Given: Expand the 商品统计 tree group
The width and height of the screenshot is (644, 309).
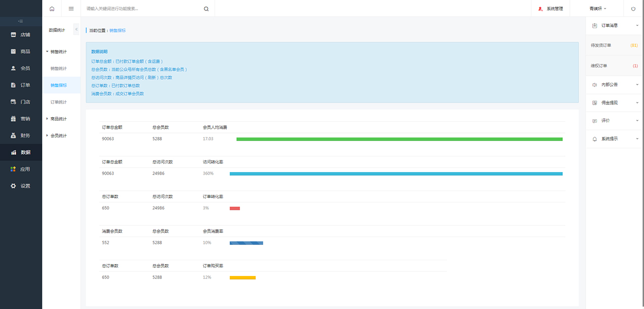Looking at the screenshot, I should click(58, 119).
